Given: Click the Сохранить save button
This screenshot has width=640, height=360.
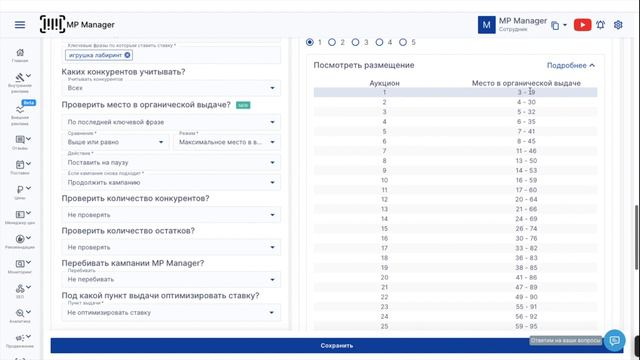Looking at the screenshot, I should [x=337, y=345].
